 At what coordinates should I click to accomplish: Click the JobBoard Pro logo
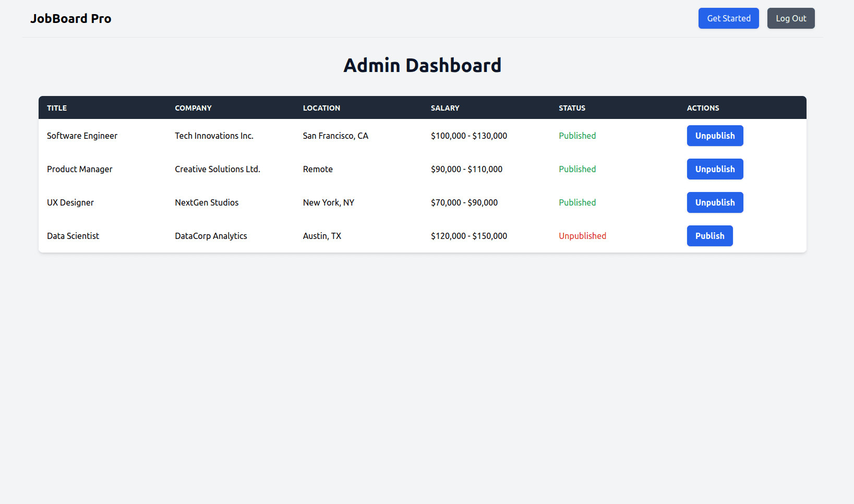(x=71, y=18)
